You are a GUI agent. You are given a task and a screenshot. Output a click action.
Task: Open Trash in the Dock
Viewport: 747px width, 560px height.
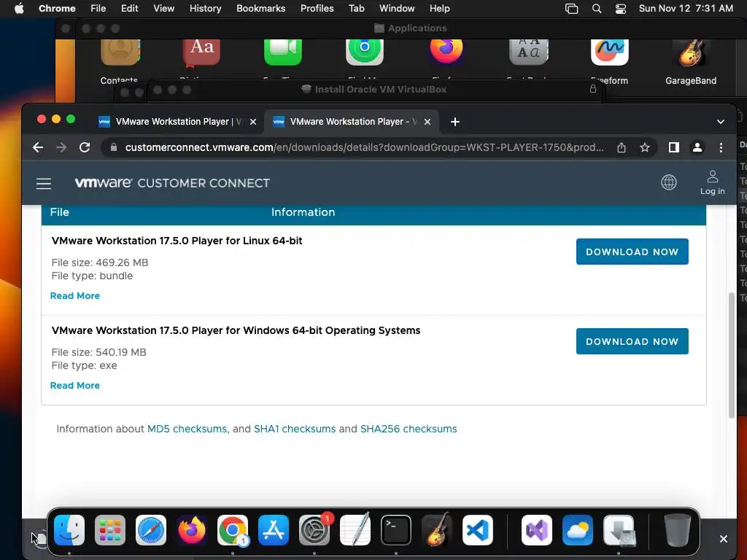pos(678,530)
